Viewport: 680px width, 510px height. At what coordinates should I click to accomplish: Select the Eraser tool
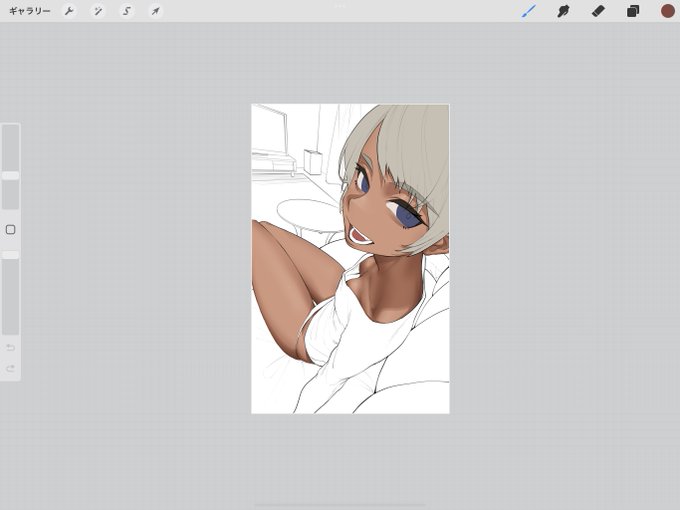(x=598, y=11)
